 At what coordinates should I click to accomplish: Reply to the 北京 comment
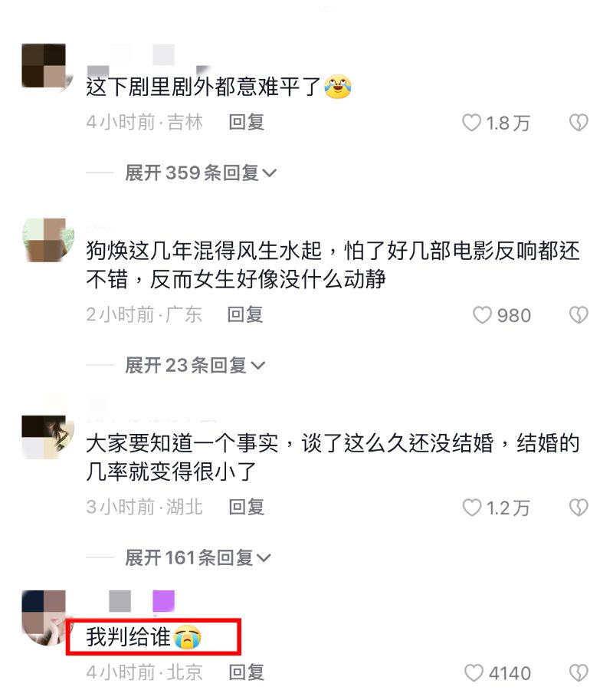(x=246, y=672)
